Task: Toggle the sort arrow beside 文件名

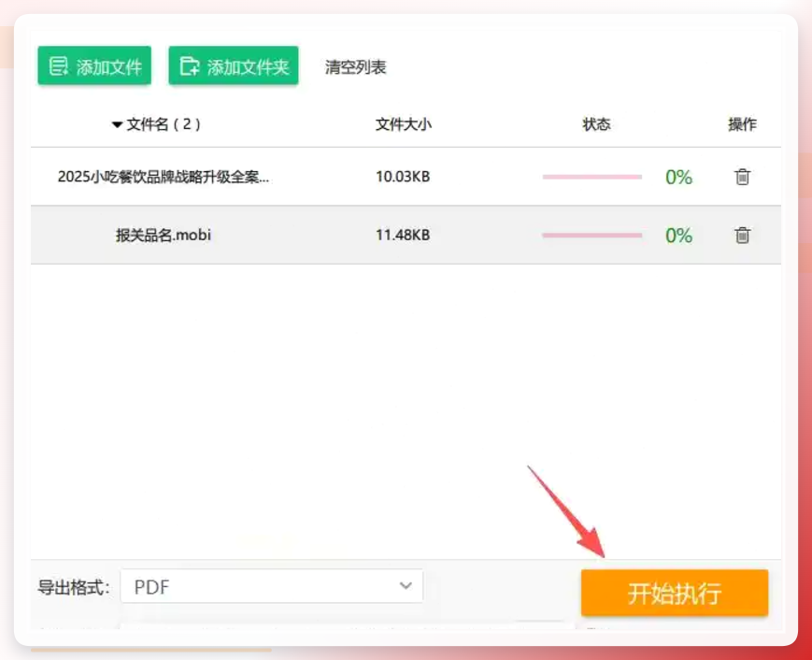Action: coord(117,125)
